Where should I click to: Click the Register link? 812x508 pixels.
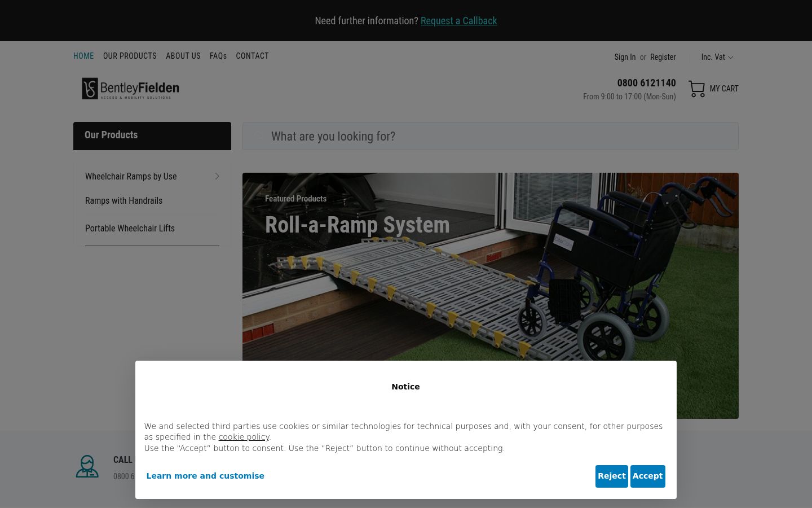tap(663, 57)
